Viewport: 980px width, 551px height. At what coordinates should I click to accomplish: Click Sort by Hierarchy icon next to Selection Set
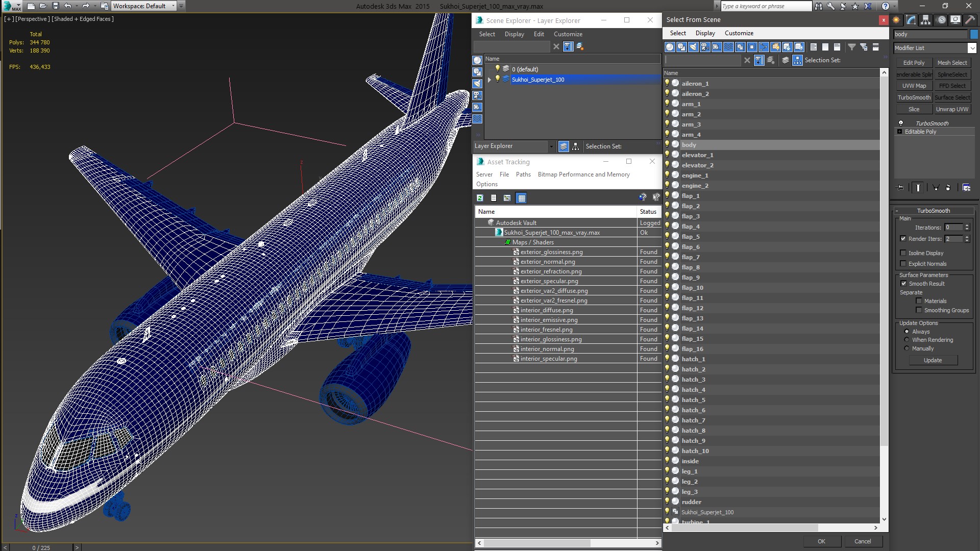(x=797, y=60)
